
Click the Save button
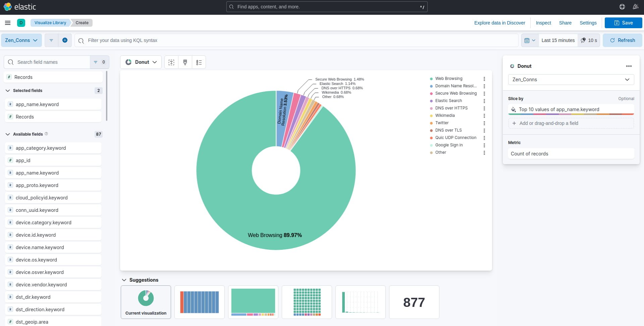[x=623, y=23]
